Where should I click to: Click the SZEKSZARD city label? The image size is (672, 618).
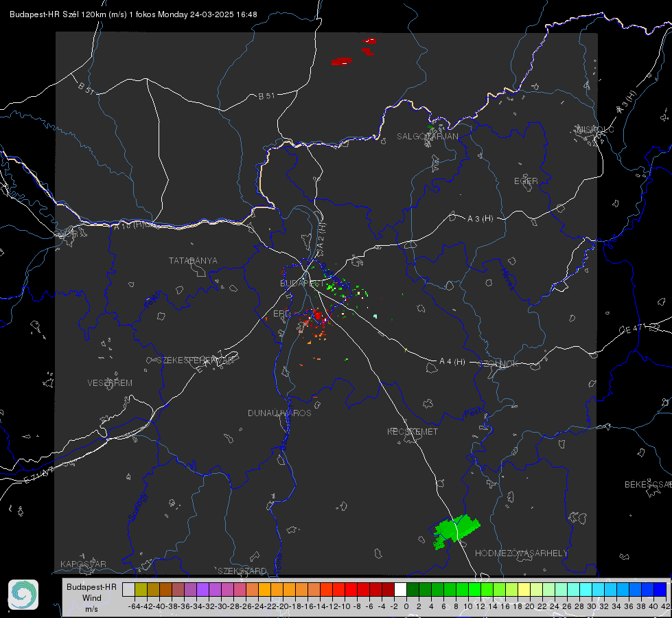[x=242, y=571]
